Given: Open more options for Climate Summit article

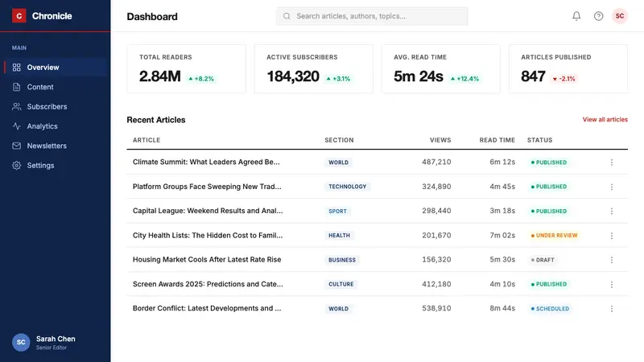Looking at the screenshot, I should (612, 162).
